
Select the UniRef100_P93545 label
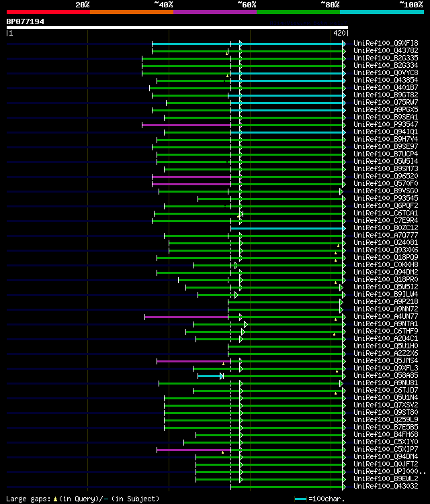(386, 199)
